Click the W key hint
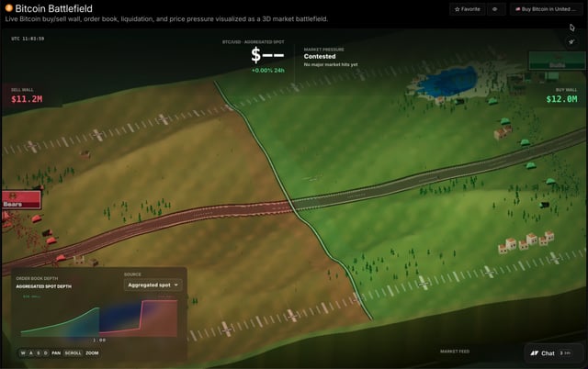Viewport: 588px width, 369px height. [23, 352]
